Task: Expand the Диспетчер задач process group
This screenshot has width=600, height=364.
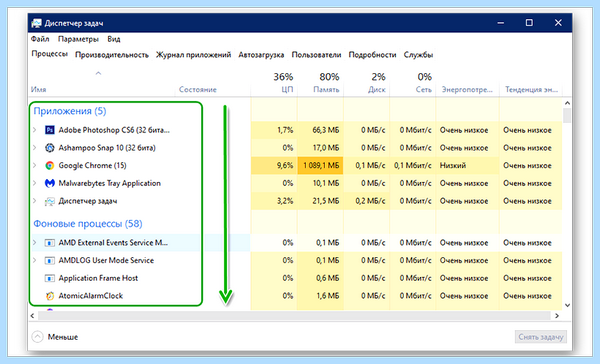Action: pyautogui.click(x=34, y=201)
